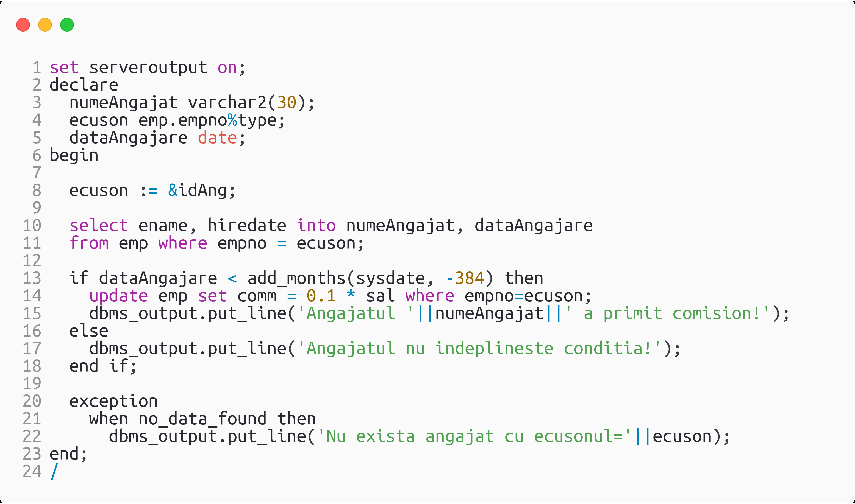
Task: Click the 'set' keyword on line 1
Action: click(x=64, y=68)
